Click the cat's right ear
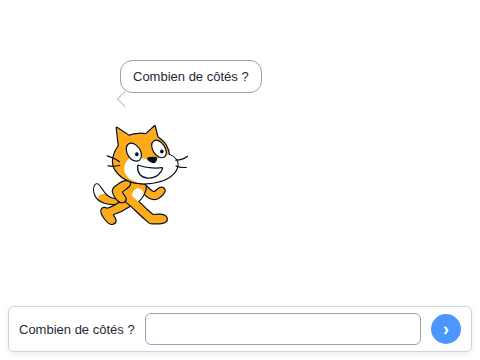Image resolution: width=480 pixels, height=360 pixels. pyautogui.click(x=153, y=132)
